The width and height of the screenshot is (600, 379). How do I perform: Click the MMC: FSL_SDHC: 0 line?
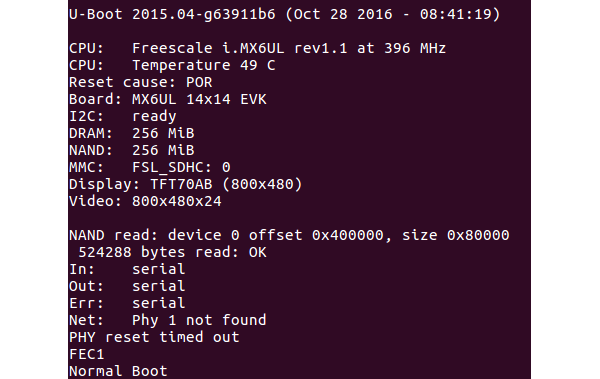tap(150, 167)
